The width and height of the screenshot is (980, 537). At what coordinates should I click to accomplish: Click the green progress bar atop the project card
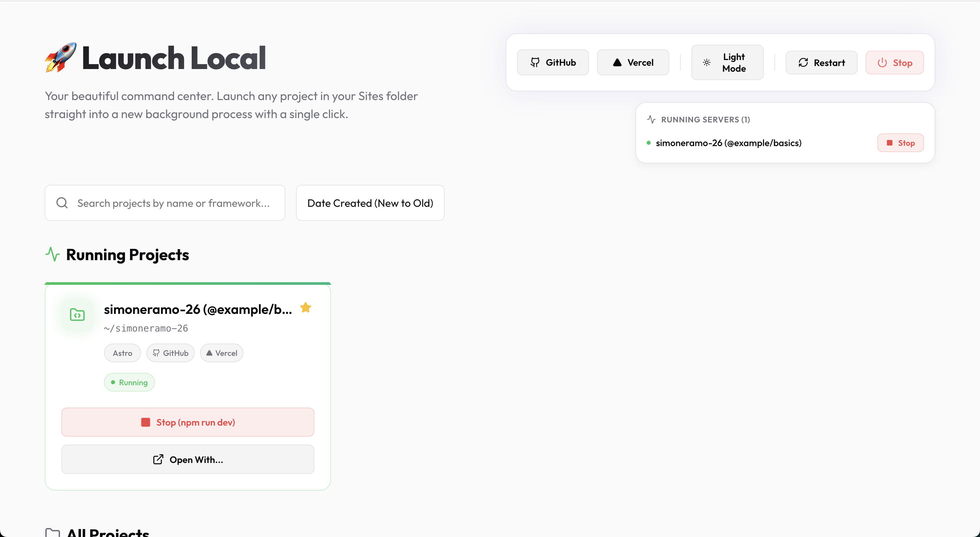click(x=188, y=283)
